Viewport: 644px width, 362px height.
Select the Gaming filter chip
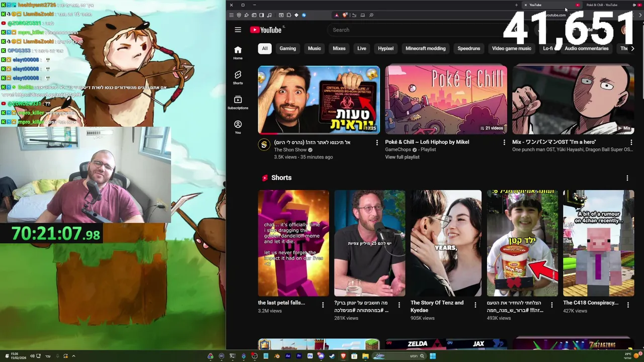pyautogui.click(x=288, y=48)
